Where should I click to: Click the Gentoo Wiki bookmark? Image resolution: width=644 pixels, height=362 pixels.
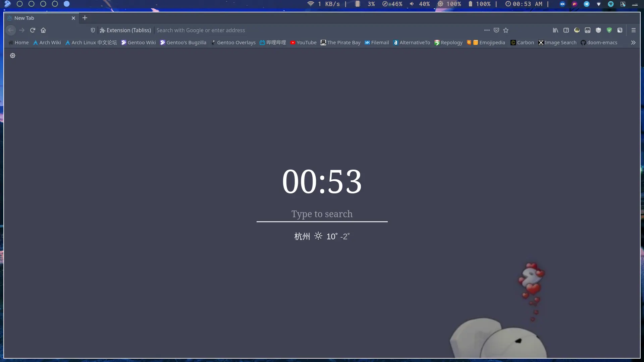138,43
